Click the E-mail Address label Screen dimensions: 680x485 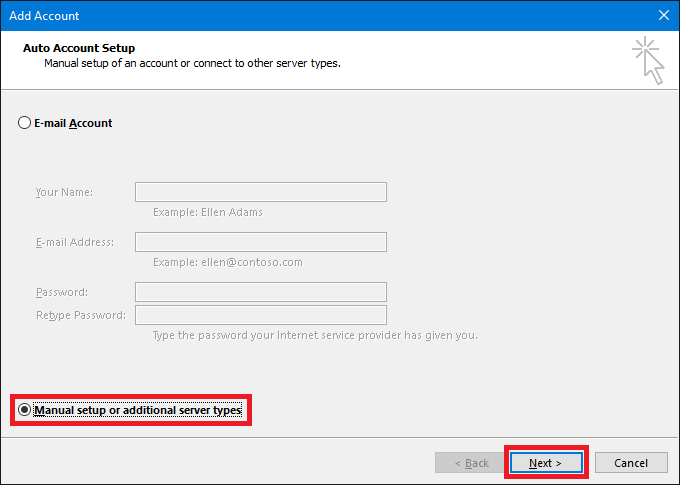click(x=75, y=242)
